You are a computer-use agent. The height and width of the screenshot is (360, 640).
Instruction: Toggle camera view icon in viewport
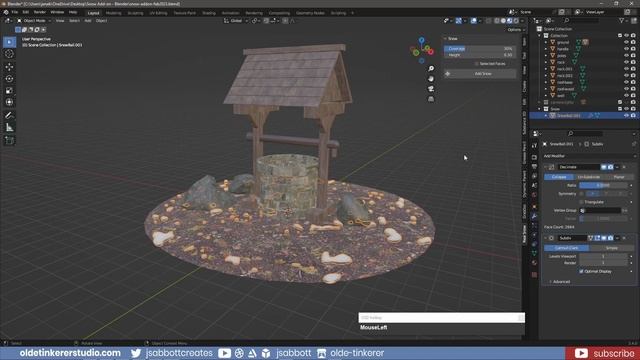click(431, 89)
